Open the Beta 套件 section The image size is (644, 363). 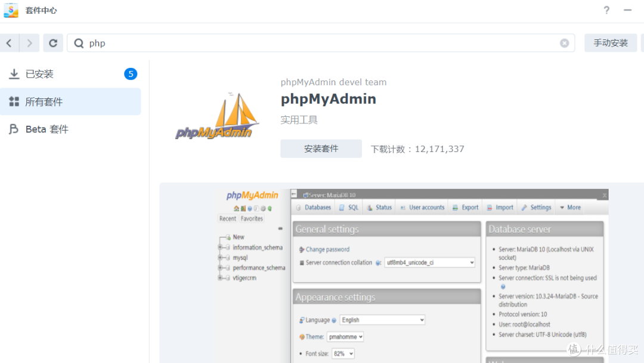48,129
